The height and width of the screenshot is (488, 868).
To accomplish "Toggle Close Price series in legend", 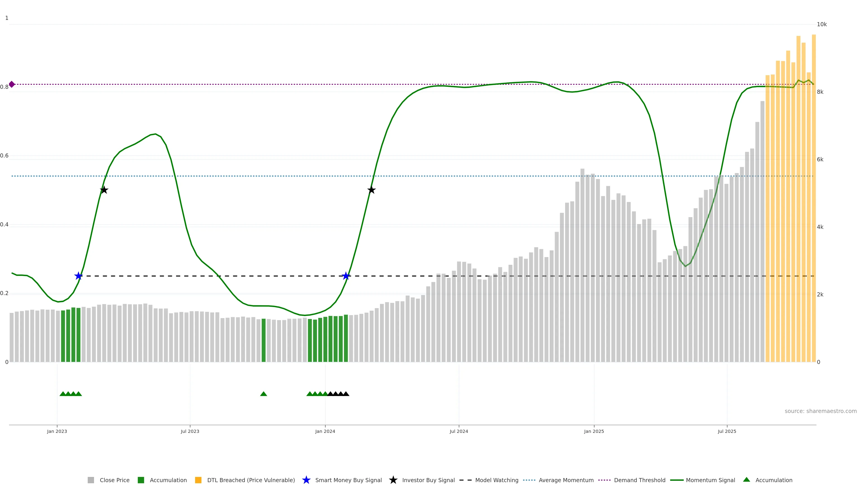I will tap(114, 480).
